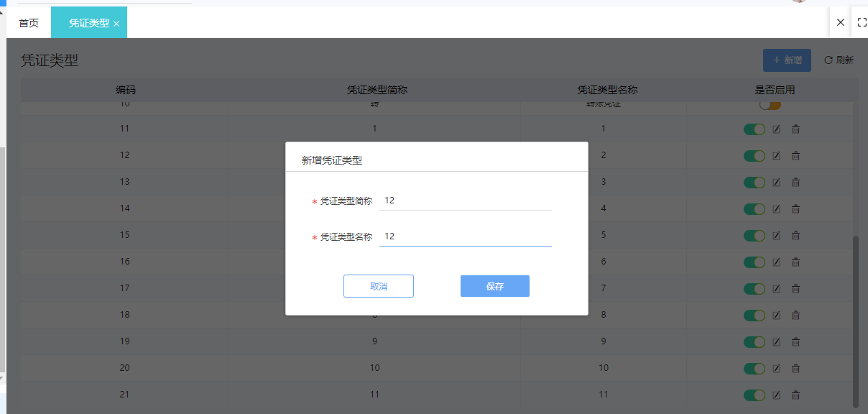This screenshot has height=414, width=868.
Task: Edit voucher type 11 with the pencil icon
Action: [x=776, y=129]
